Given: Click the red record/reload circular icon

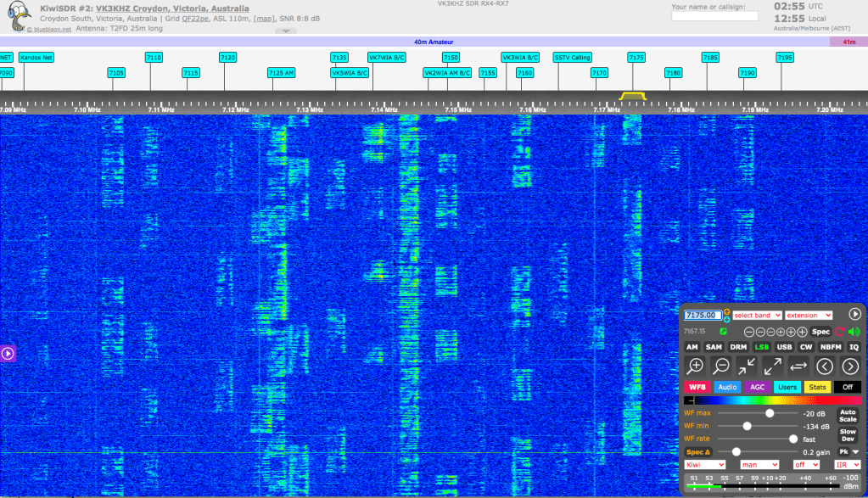Looking at the screenshot, I should click(x=840, y=332).
